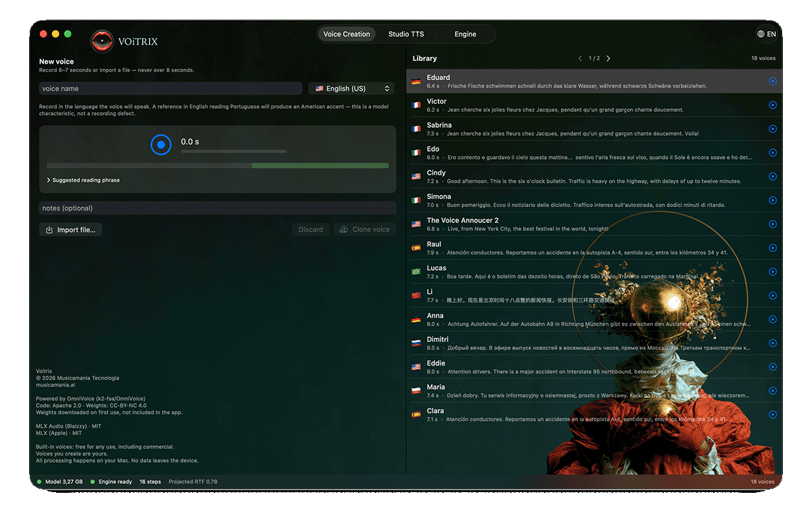The height and width of the screenshot is (528, 812).
Task: Go to previous library page arrow
Action: (x=580, y=58)
